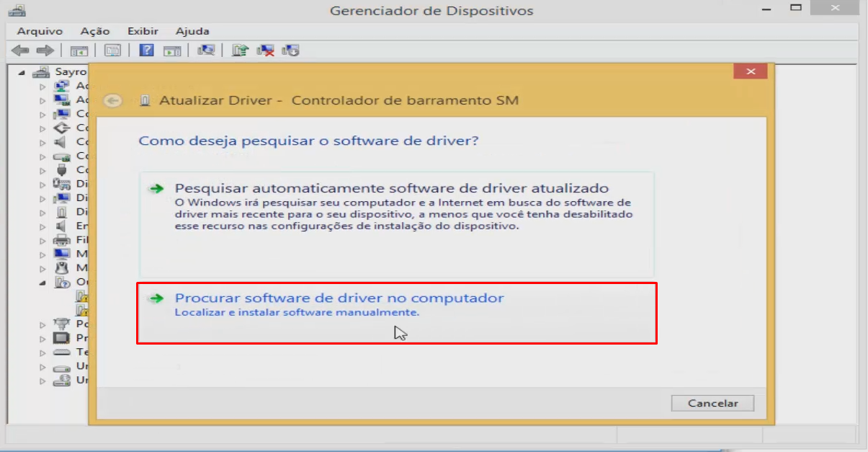This screenshot has width=868, height=452.
Task: Click the blue question mark Help icon
Action: (147, 50)
